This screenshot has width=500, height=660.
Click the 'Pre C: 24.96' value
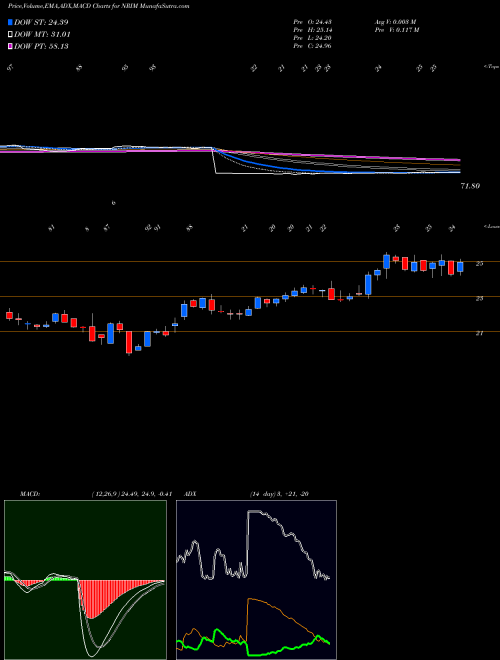(x=312, y=46)
